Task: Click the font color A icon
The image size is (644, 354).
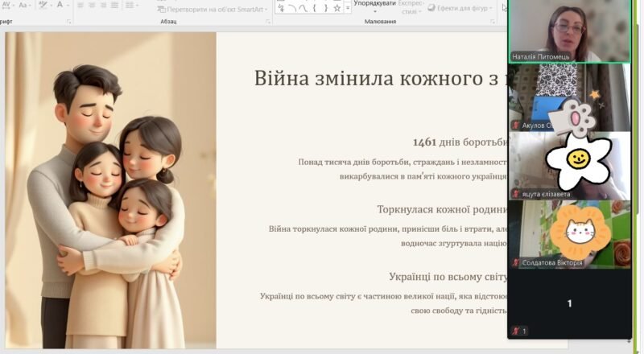Action: (x=61, y=5)
